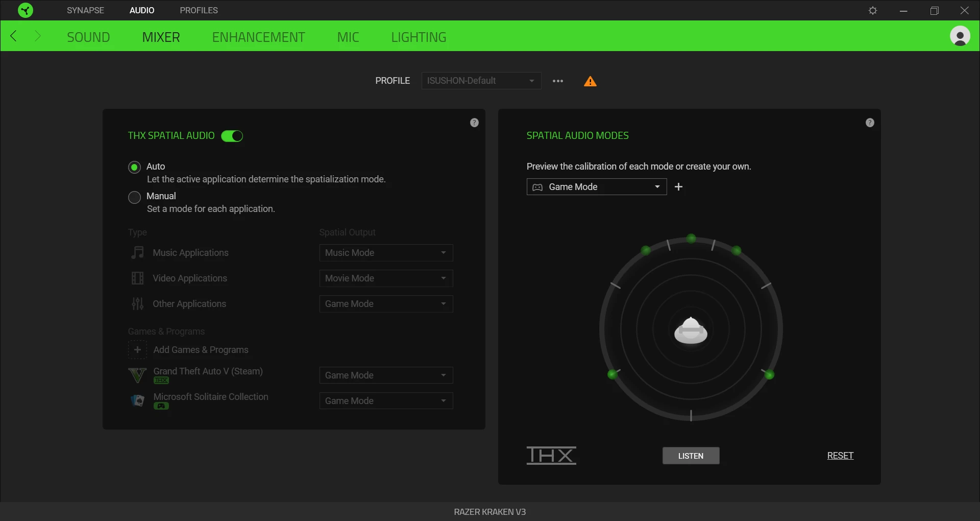This screenshot has width=980, height=521.
Task: Open help for Spatial Audio Modes panel
Action: (870, 123)
